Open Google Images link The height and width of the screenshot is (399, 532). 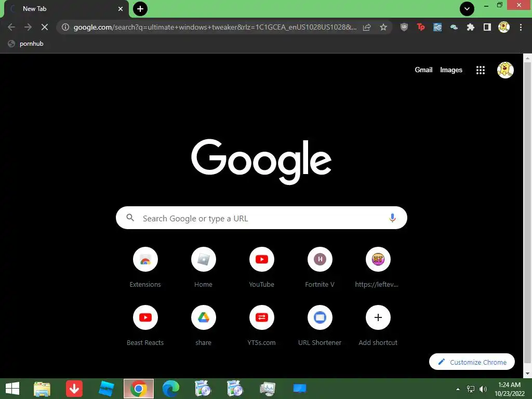451,70
